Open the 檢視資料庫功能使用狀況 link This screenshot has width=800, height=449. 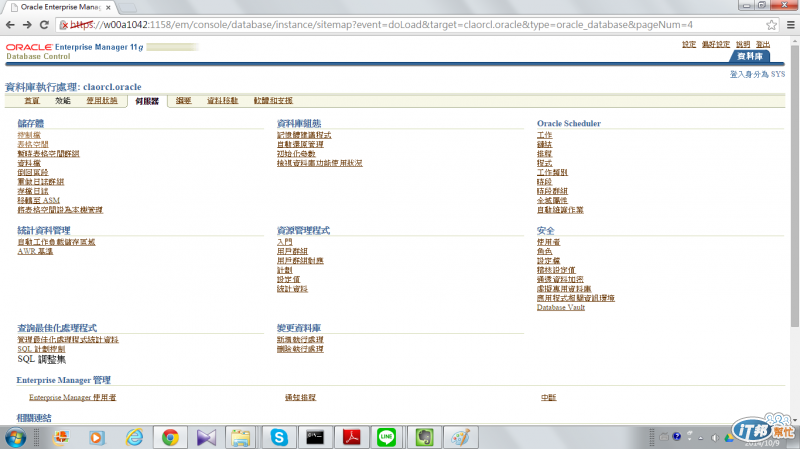click(319, 163)
